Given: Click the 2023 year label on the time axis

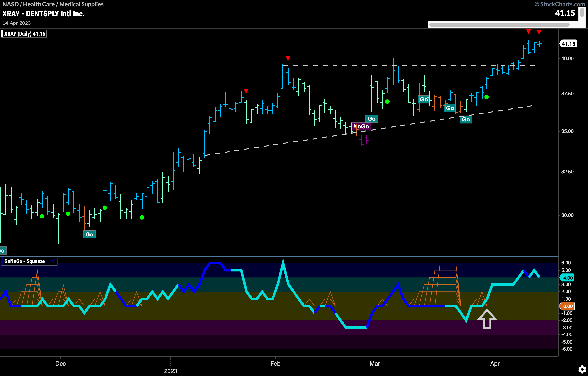Looking at the screenshot, I should click(x=170, y=371).
